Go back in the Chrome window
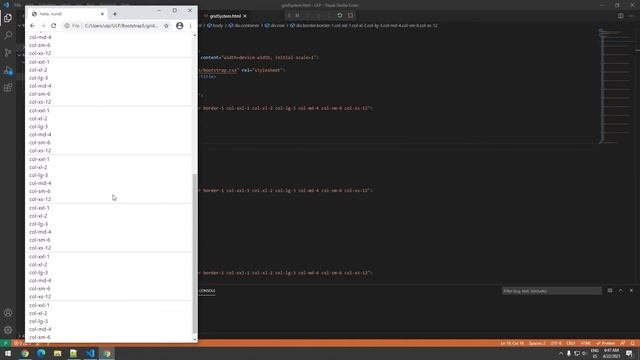Image resolution: width=640 pixels, height=360 pixels. (x=33, y=26)
